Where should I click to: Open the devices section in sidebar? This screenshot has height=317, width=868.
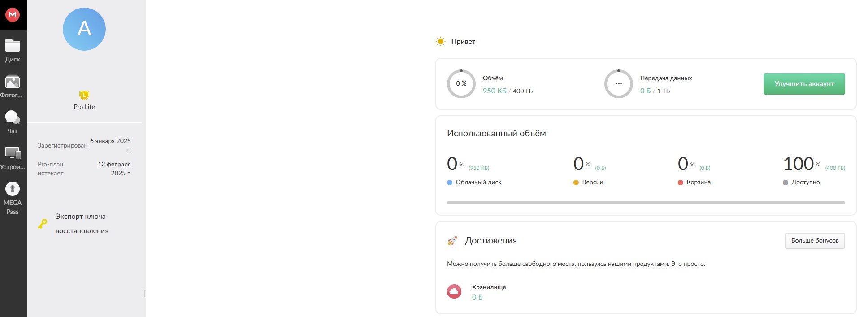(13, 158)
